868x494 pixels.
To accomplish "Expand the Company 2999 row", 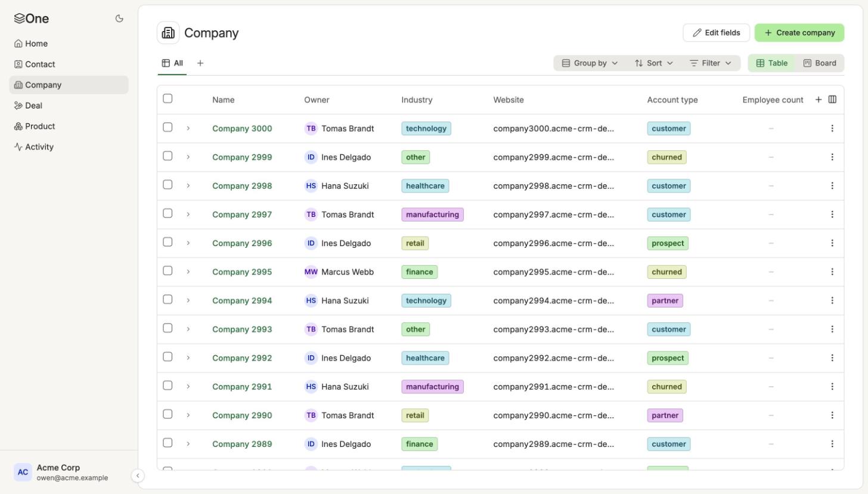I will tap(188, 157).
